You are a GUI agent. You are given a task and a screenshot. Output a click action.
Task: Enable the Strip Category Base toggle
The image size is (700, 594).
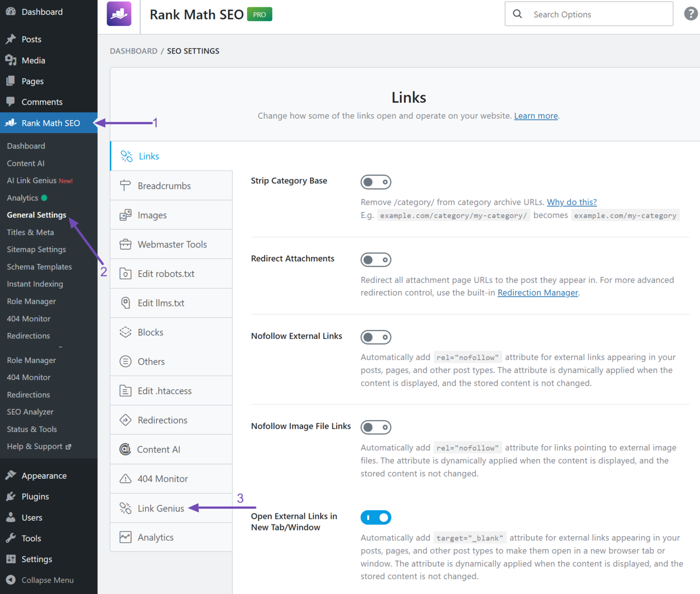pos(376,182)
